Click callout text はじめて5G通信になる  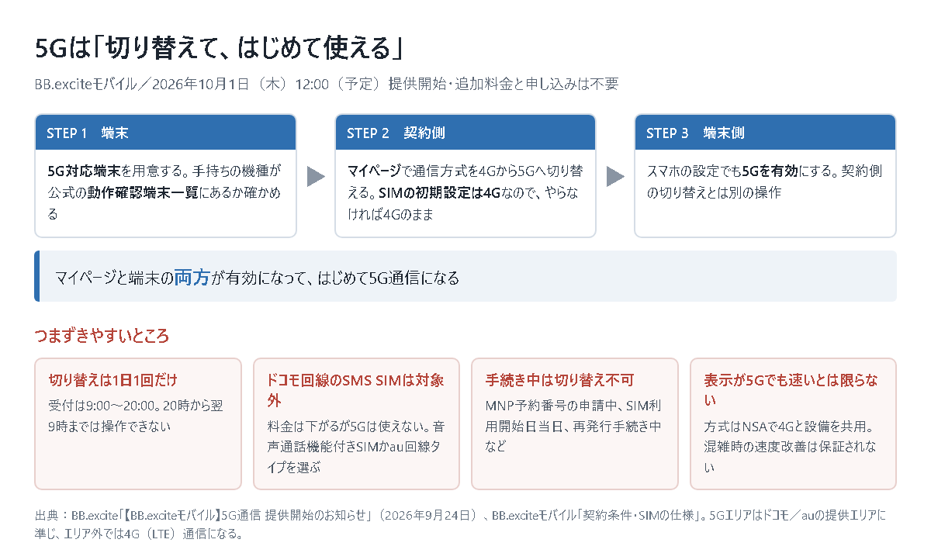tap(388, 278)
